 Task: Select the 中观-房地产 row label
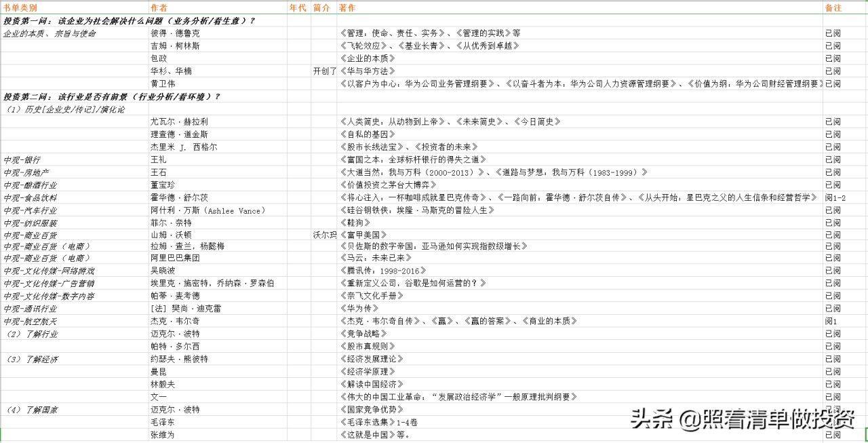coord(25,172)
